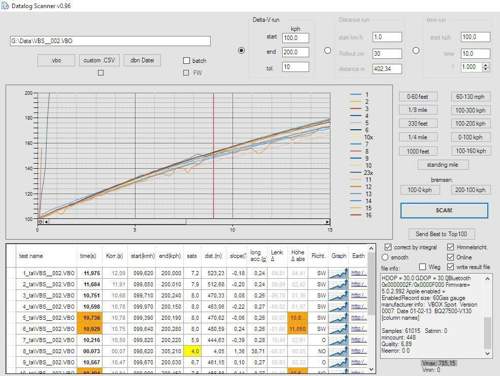
Task: Enable the FW checkbox
Action: pyautogui.click(x=186, y=72)
